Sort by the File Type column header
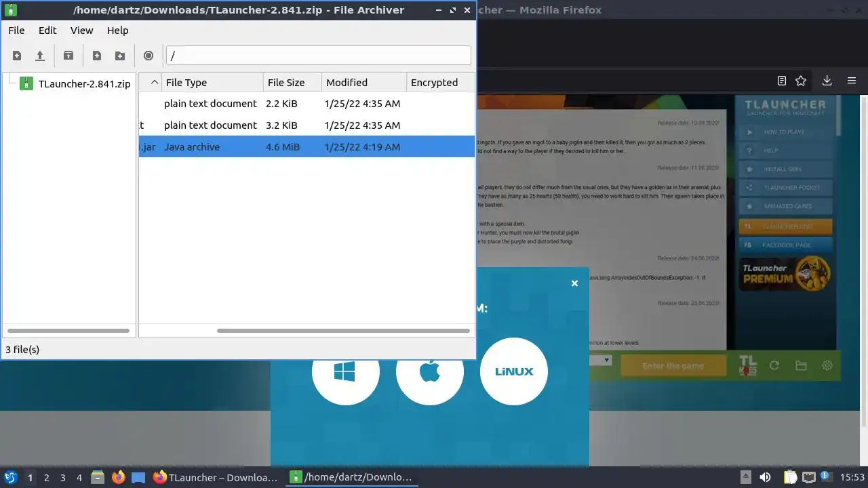 pyautogui.click(x=212, y=83)
